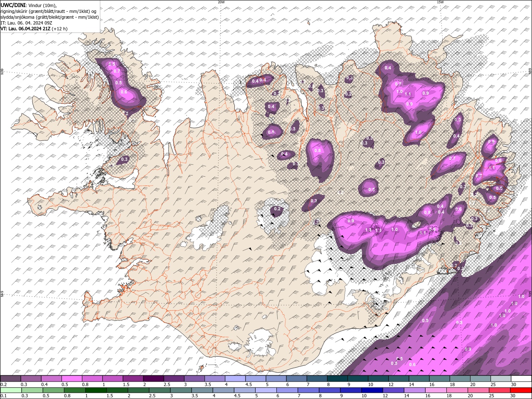Click upper legend swatch between 0.2 and 0.3

11,379
